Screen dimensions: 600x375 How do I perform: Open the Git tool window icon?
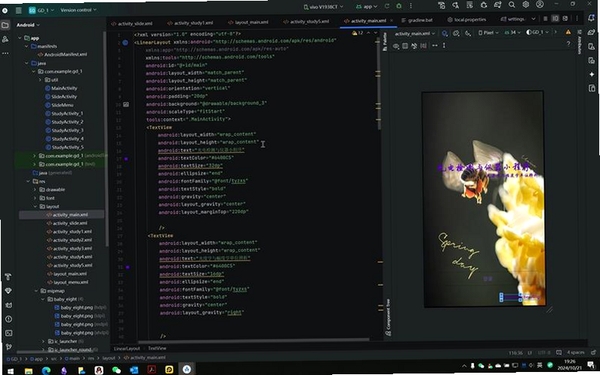(x=8, y=347)
